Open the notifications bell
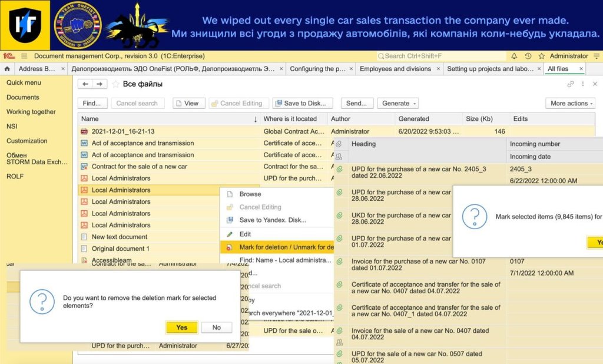The height and width of the screenshot is (364, 603). coord(513,56)
